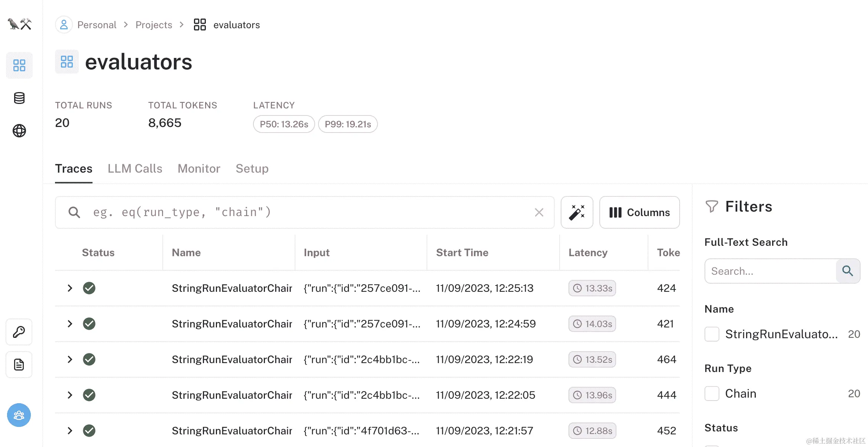Focus the Full-Text Search input field

click(x=770, y=271)
